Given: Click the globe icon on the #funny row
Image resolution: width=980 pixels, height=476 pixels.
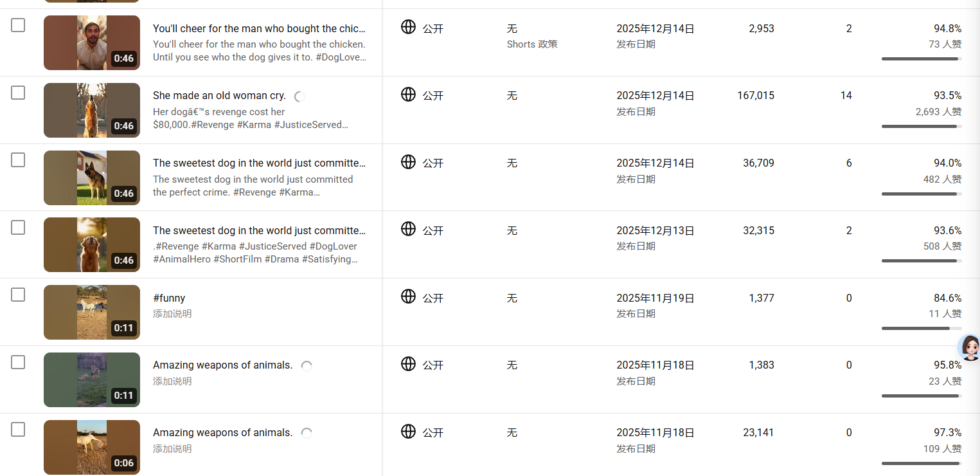Looking at the screenshot, I should (408, 297).
